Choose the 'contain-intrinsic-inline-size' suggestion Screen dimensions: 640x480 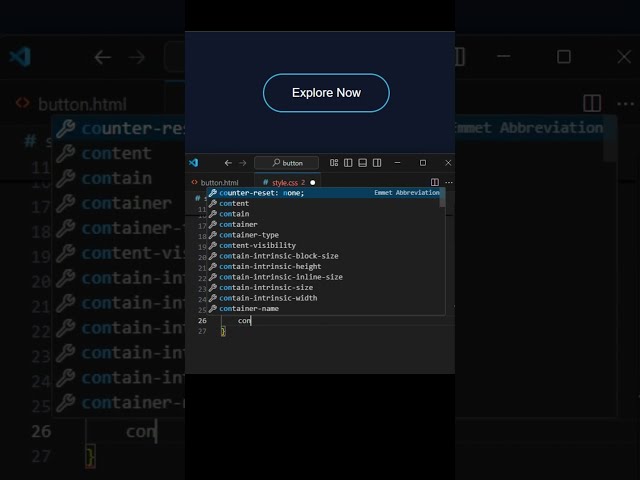pyautogui.click(x=323, y=277)
